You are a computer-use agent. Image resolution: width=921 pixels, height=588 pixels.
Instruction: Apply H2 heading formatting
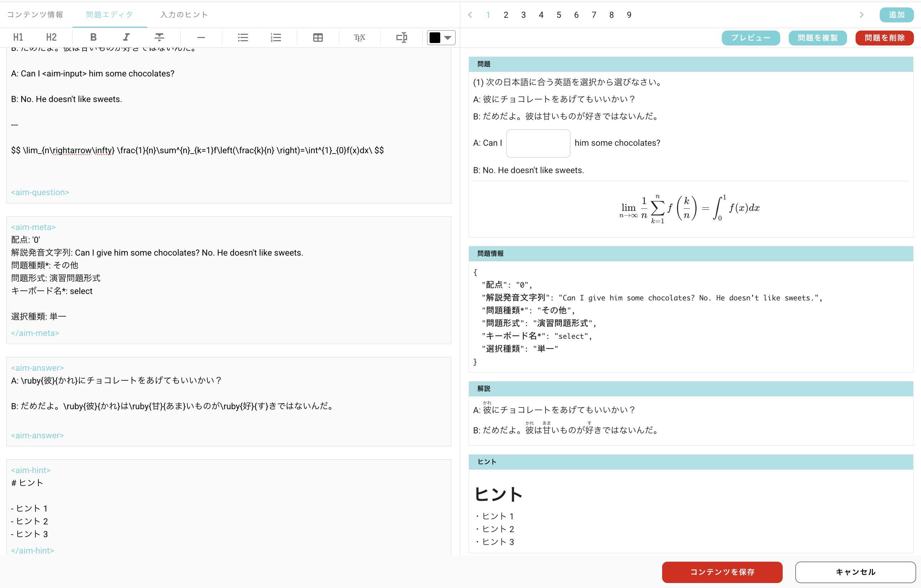tap(51, 37)
